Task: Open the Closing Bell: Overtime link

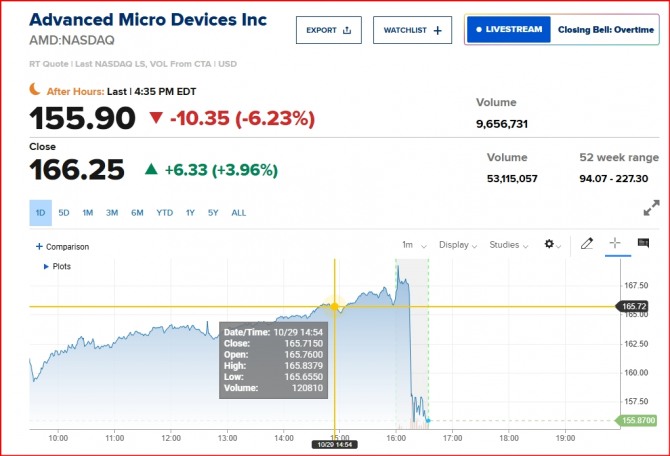Action: [605, 30]
